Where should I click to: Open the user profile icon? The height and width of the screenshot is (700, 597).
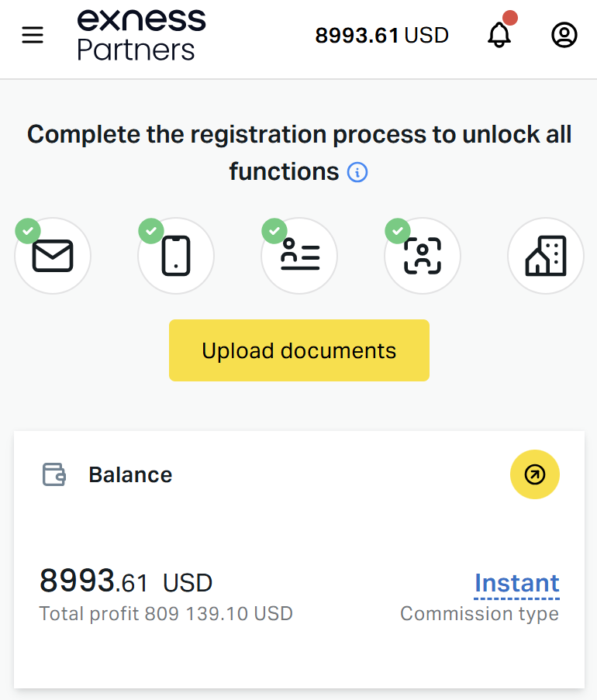coord(564,35)
